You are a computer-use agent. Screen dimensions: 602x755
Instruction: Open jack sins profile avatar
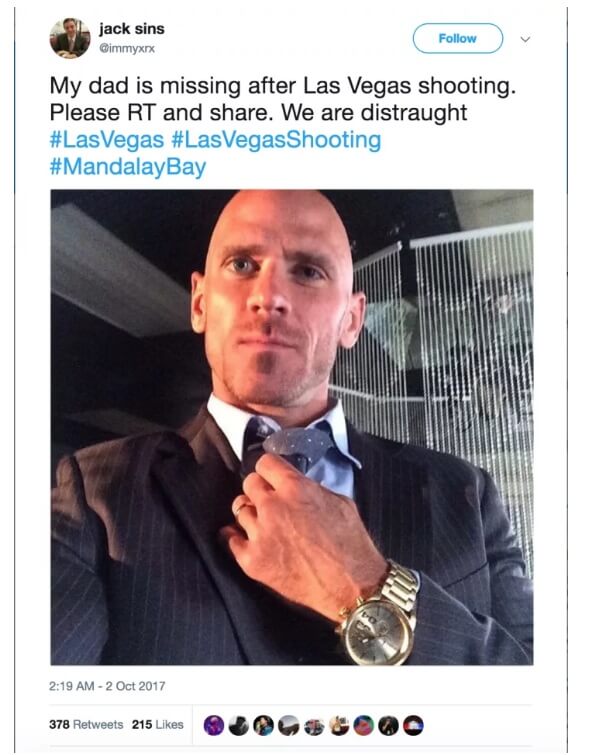(70, 38)
